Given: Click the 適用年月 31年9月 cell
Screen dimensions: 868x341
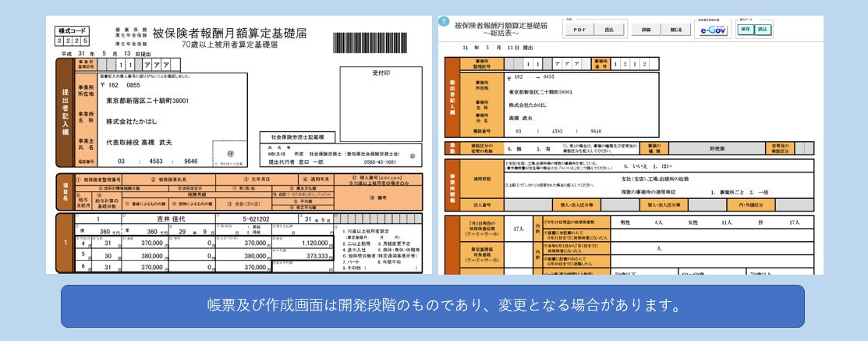Looking at the screenshot, I should (316, 218).
